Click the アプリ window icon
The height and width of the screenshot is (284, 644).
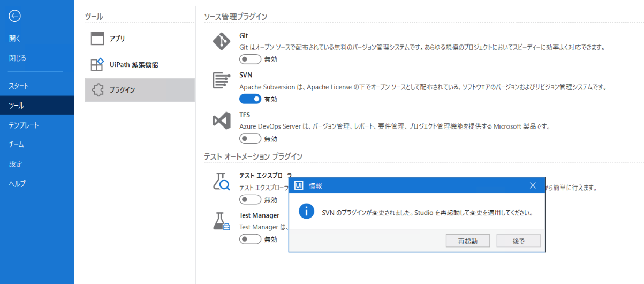(x=97, y=39)
